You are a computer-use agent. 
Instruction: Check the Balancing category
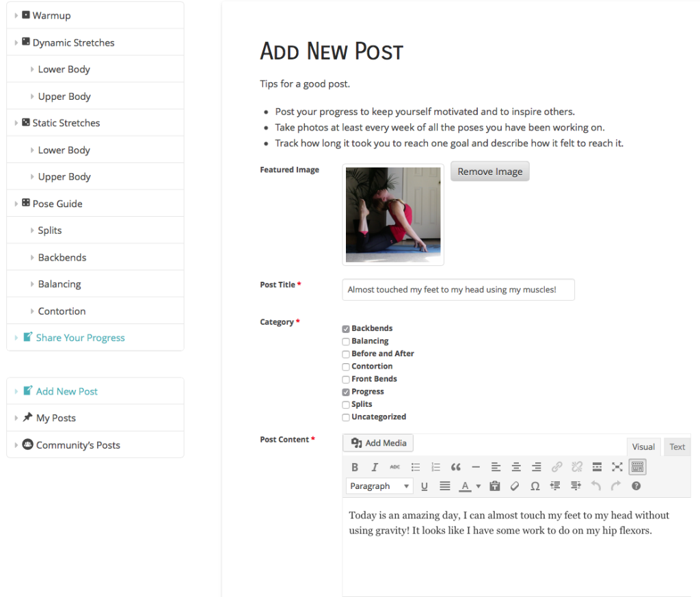[x=345, y=342]
